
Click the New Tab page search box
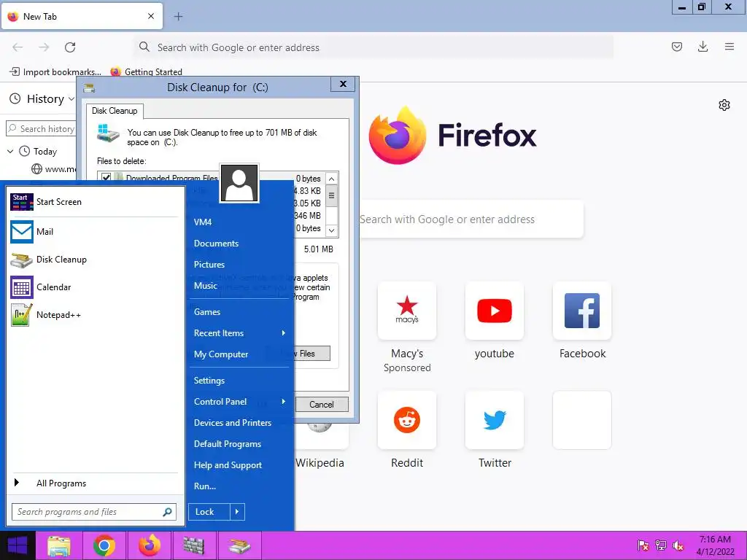[471, 219]
